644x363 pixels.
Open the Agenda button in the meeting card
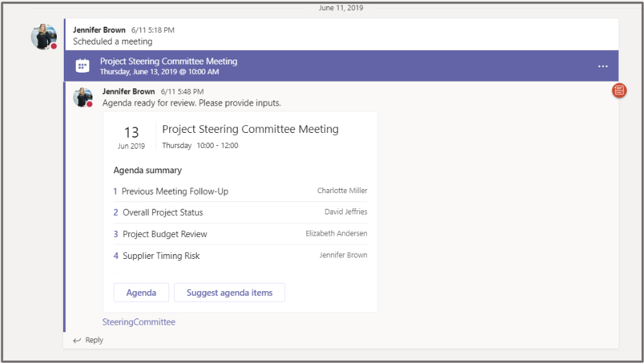click(141, 292)
